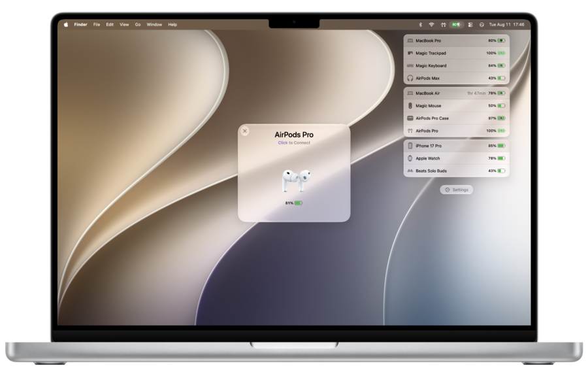Screen dimensions: 588x370
Task: Click the AirPods menu bar icon
Action: click(x=443, y=24)
